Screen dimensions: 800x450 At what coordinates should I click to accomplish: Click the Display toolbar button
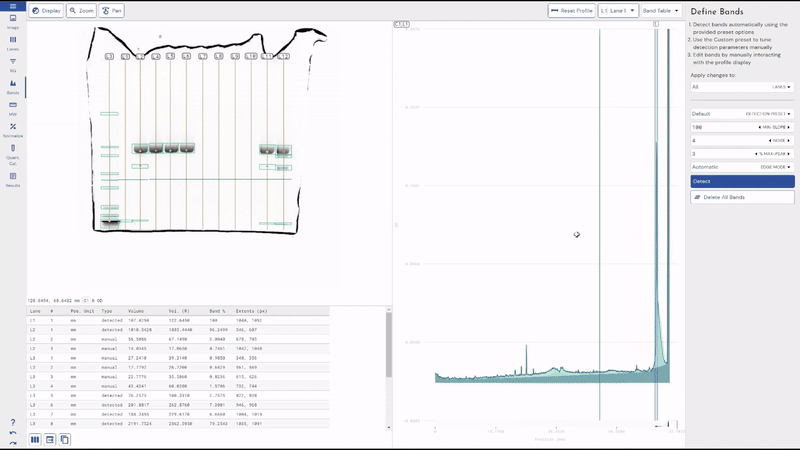pos(46,11)
